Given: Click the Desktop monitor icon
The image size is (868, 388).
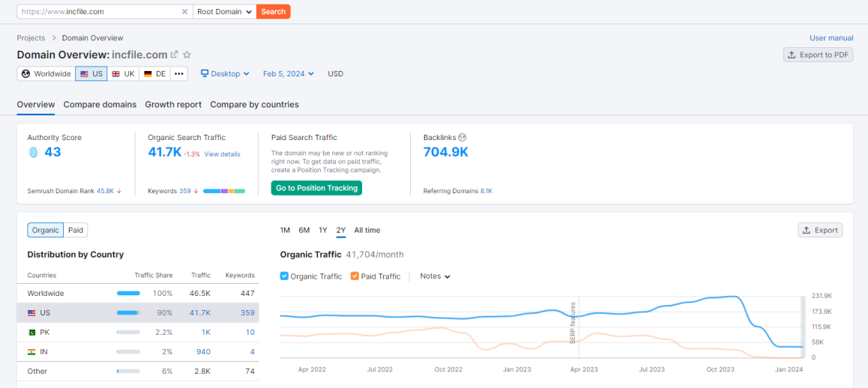Looking at the screenshot, I should (205, 73).
